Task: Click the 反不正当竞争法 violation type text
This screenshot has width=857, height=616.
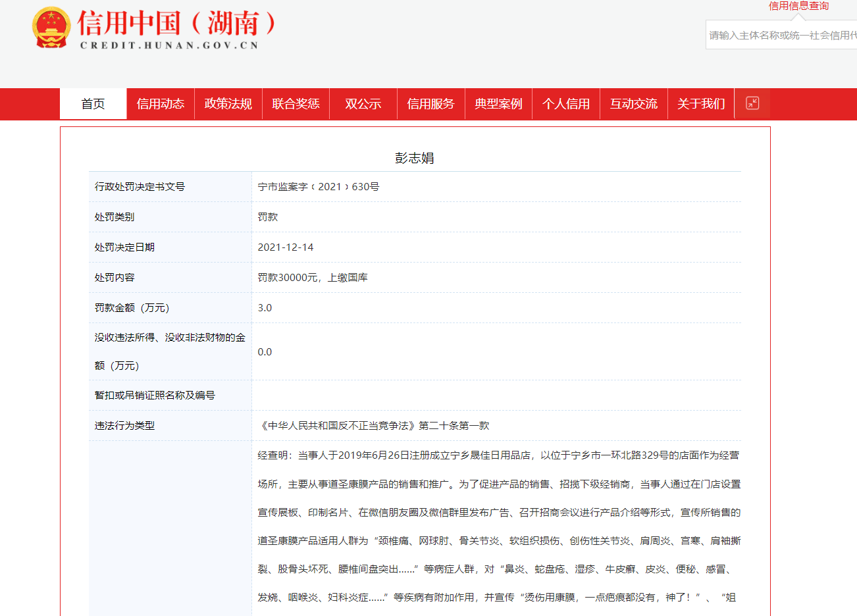Action: point(374,426)
